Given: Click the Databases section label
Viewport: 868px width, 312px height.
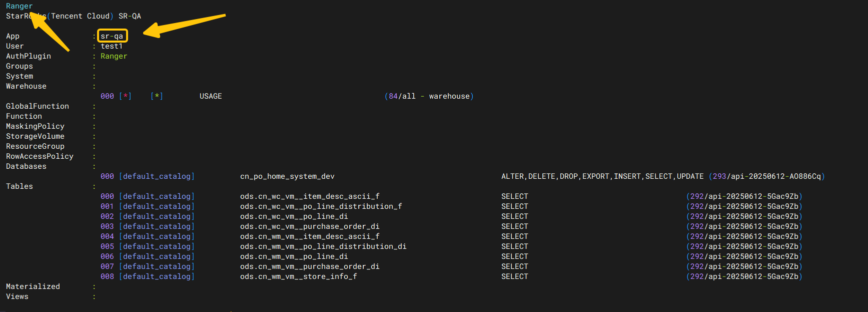Looking at the screenshot, I should [26, 166].
